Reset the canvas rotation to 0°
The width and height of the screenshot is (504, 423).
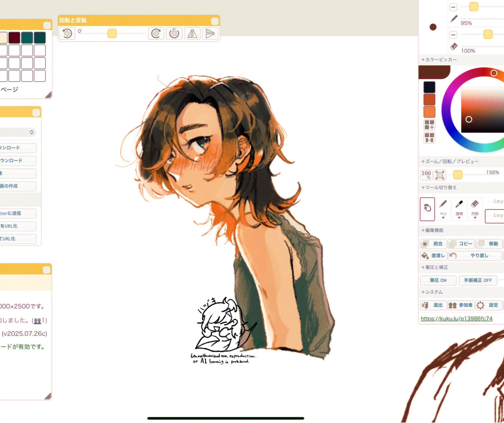174,33
